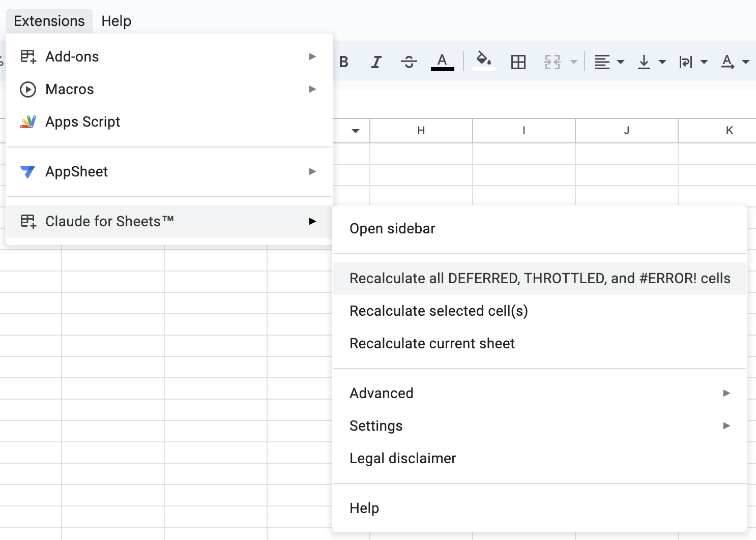Viewport: 756px width, 540px height.
Task: Select column I header
Action: (x=524, y=131)
